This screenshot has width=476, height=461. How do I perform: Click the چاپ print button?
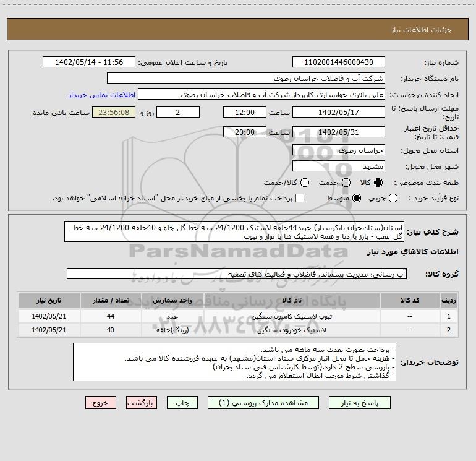click(182, 403)
